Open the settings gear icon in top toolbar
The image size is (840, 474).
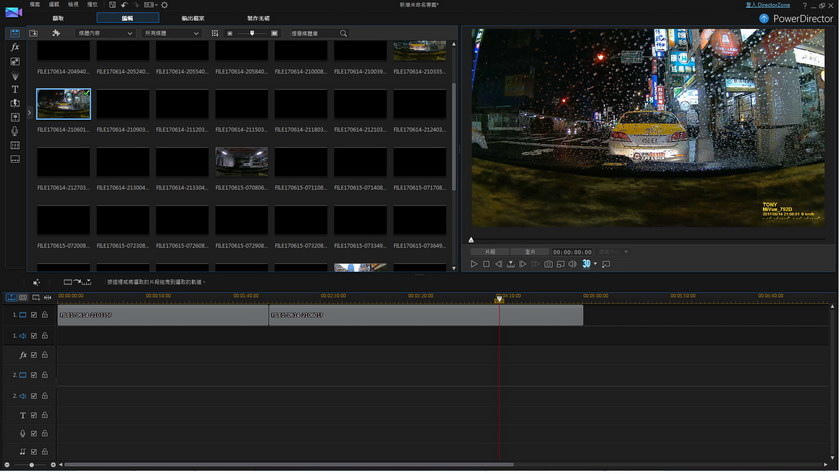(164, 5)
